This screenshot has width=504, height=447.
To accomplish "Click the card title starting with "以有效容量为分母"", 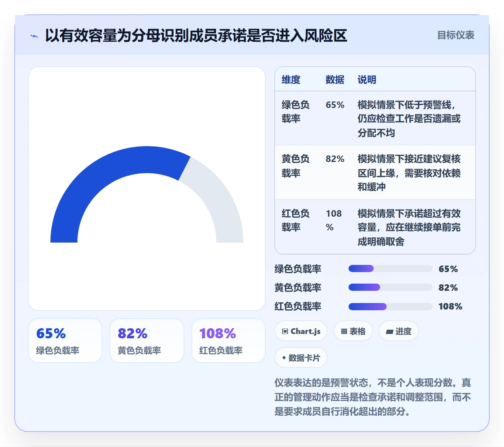I will point(196,36).
